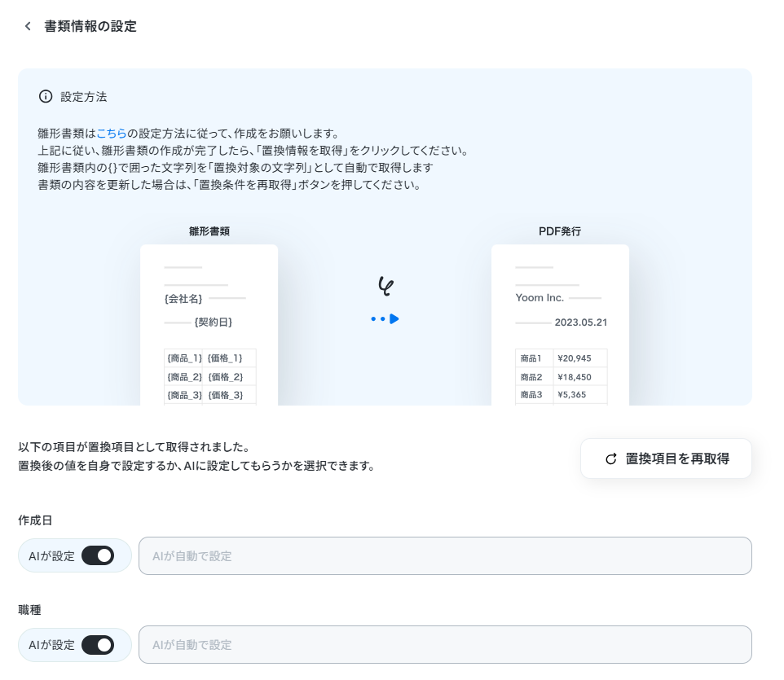This screenshot has height=680, width=784.
Task: Click the Yoom Inc. text in PDF preview
Action: (x=540, y=298)
